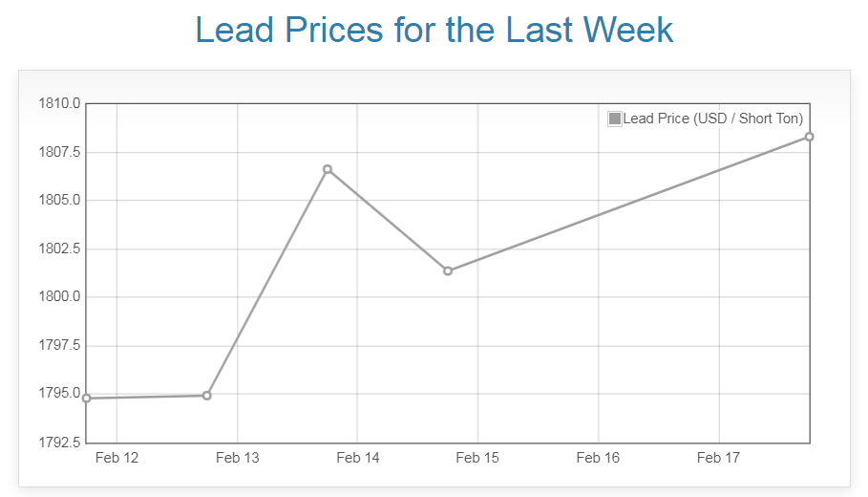Click the 1807.5 y-axis label

point(58,152)
